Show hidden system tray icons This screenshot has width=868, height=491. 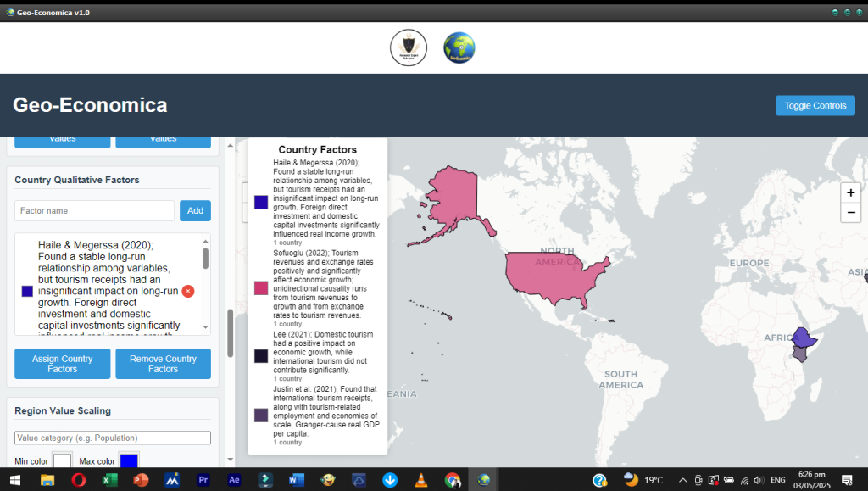click(x=682, y=480)
